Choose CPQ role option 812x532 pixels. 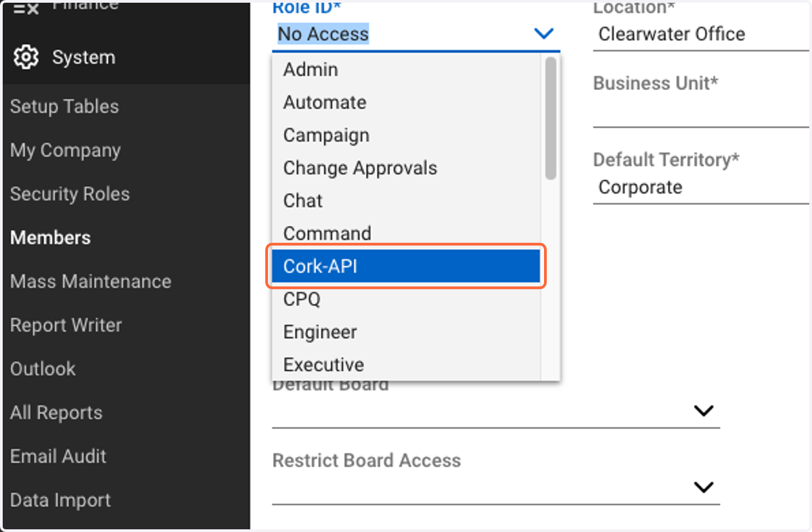click(x=406, y=299)
